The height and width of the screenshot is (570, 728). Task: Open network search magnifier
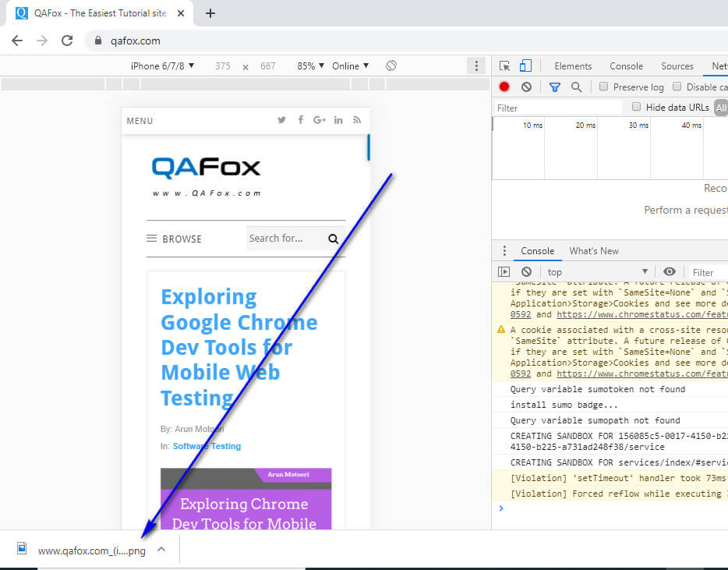(x=576, y=87)
